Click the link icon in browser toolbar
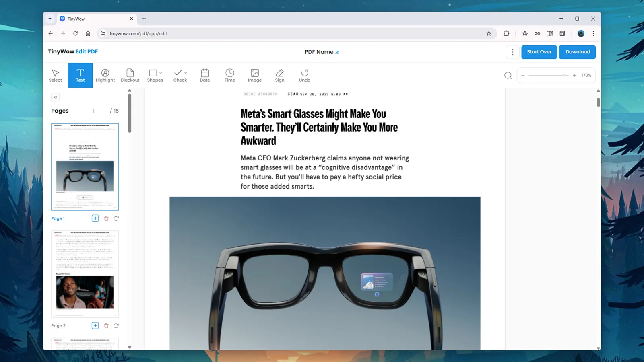Image resolution: width=644 pixels, height=362 pixels. pos(537,33)
